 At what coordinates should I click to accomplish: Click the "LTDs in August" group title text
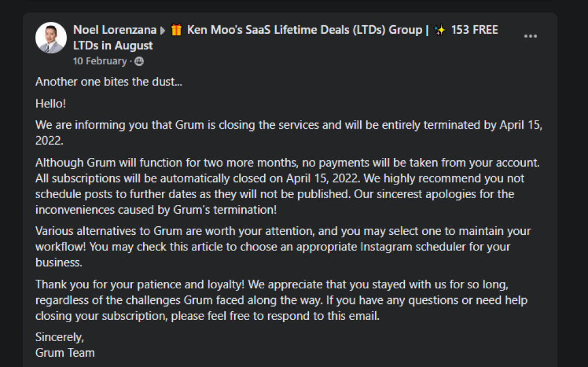pyautogui.click(x=113, y=45)
